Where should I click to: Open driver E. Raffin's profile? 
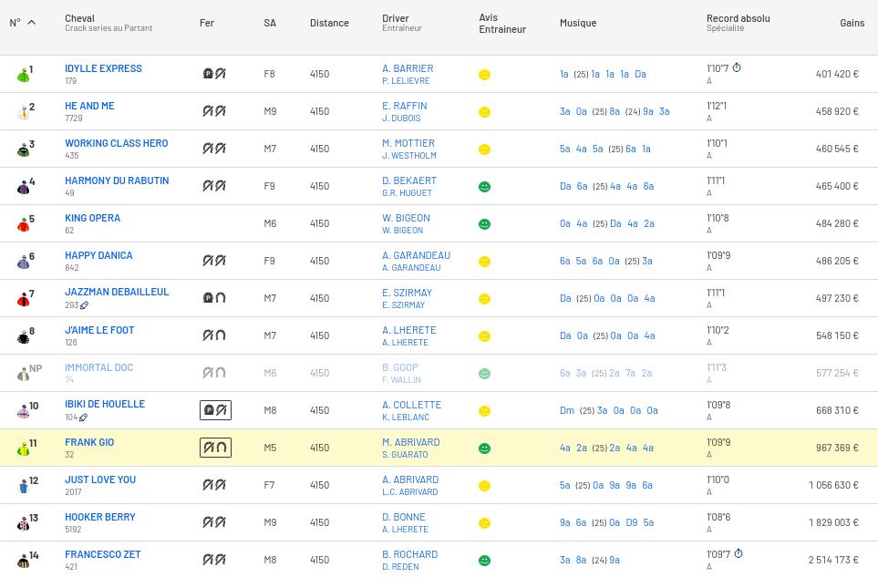pyautogui.click(x=404, y=106)
